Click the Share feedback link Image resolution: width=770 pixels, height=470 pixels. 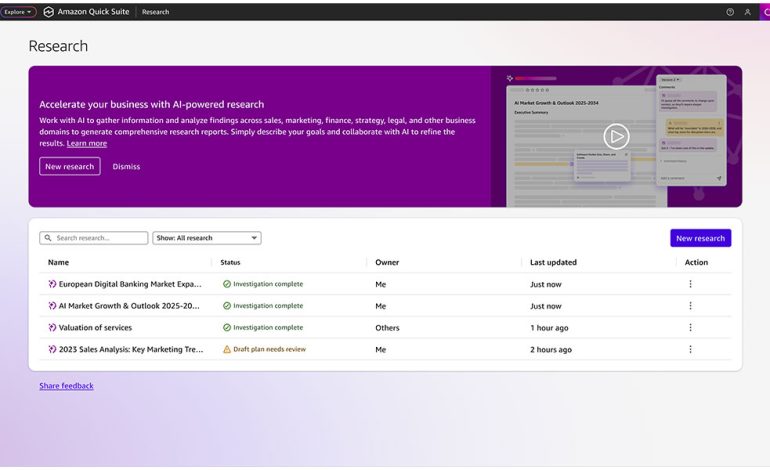coord(66,386)
